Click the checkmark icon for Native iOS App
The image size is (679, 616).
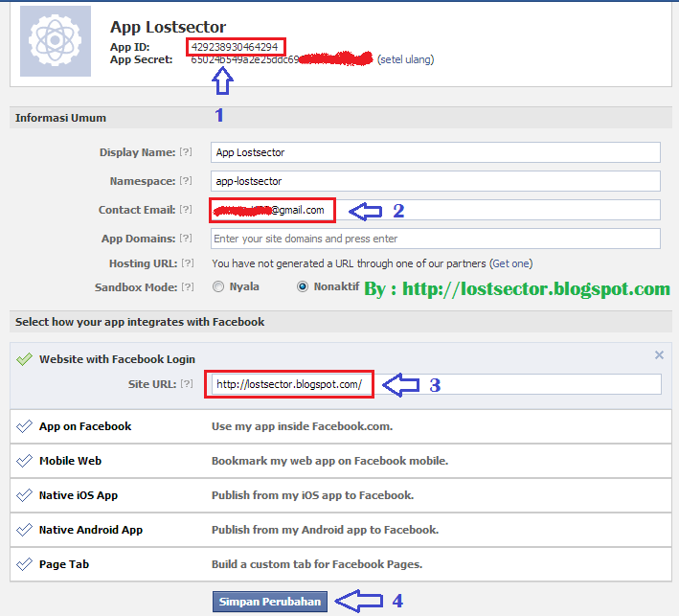[x=24, y=495]
